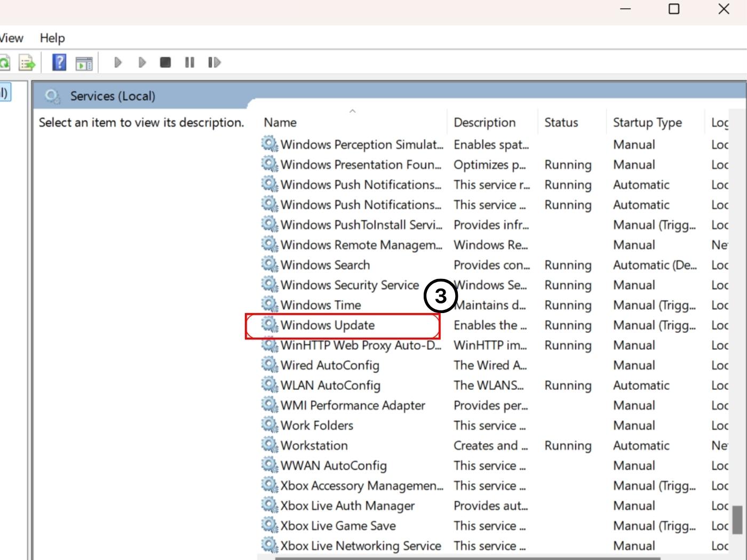Click the gear icon beside Wired AutoConfig
This screenshot has width=747, height=560.
[x=269, y=365]
